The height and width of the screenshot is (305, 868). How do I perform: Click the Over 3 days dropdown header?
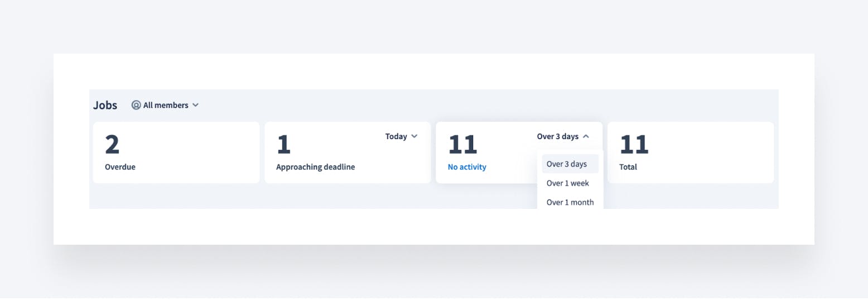click(557, 136)
